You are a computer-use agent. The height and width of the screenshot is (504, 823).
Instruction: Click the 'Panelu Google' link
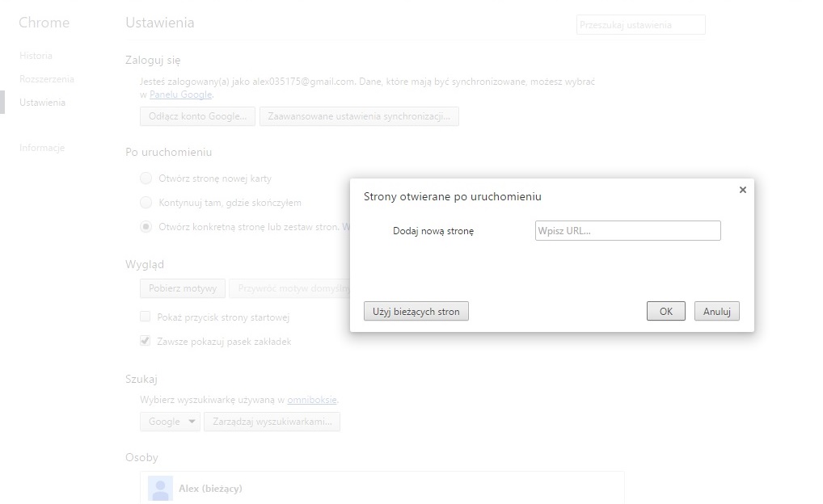pos(180,94)
